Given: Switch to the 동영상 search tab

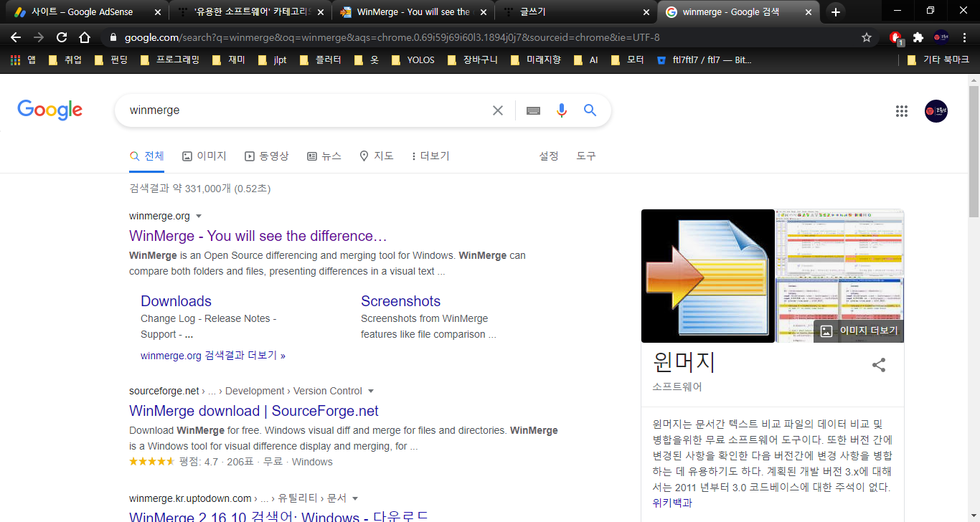Looking at the screenshot, I should 267,156.
